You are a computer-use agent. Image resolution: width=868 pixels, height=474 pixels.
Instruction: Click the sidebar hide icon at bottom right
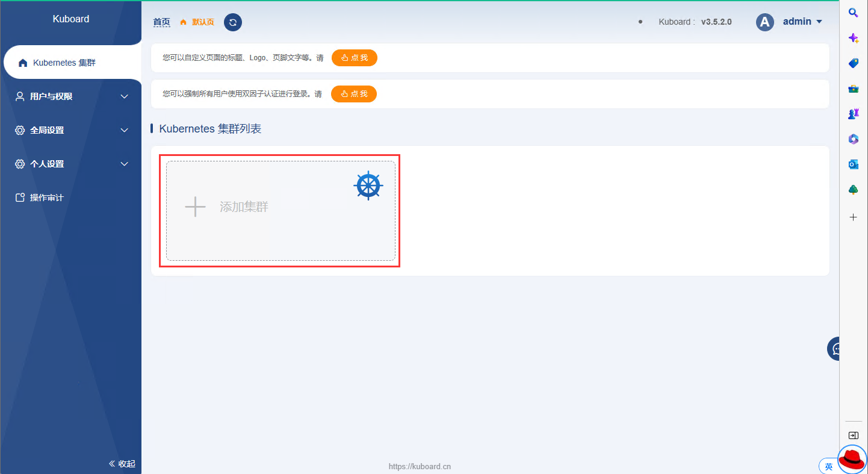point(854,435)
